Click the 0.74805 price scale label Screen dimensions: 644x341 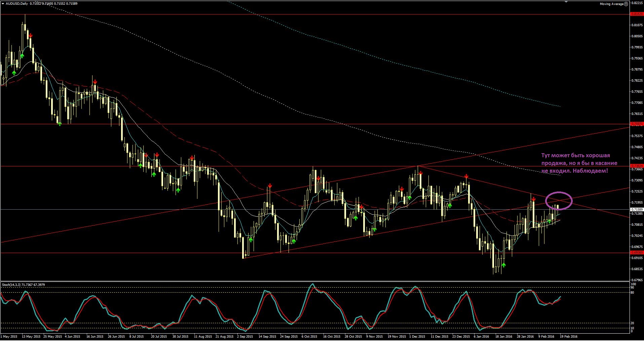[x=637, y=147]
